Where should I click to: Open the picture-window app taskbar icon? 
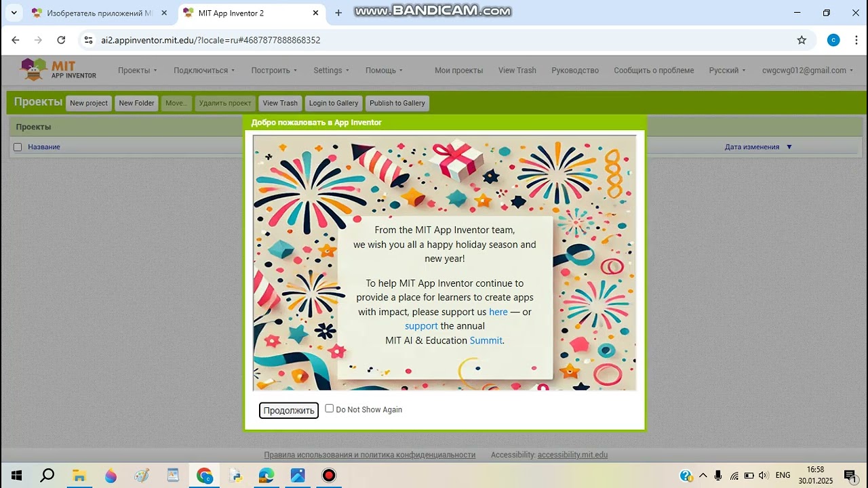tap(173, 475)
